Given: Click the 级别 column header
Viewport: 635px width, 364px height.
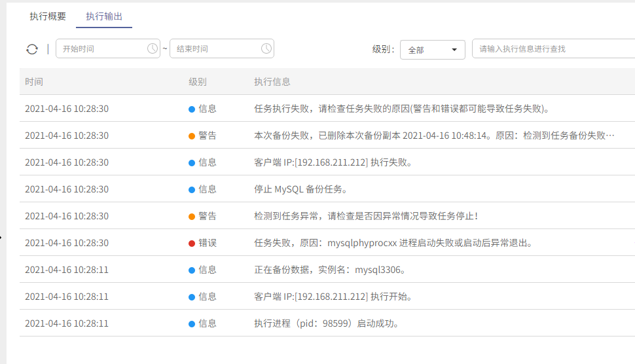Looking at the screenshot, I should [198, 82].
